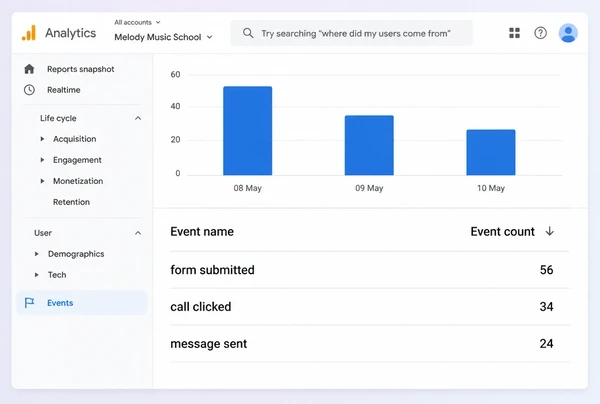Click the Google Analytics logo icon
Viewport: 600px width, 404px height.
pyautogui.click(x=29, y=33)
